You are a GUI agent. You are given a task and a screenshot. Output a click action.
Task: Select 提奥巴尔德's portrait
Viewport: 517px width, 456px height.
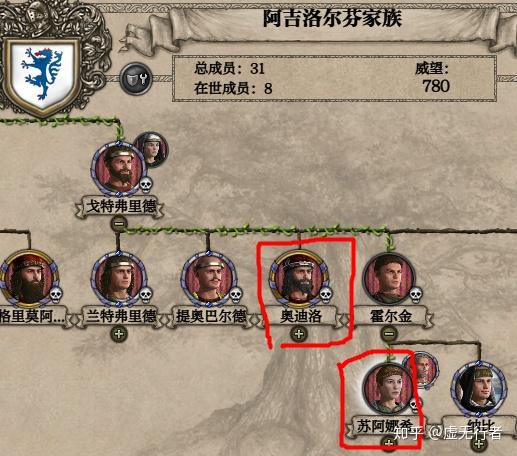pyautogui.click(x=209, y=279)
